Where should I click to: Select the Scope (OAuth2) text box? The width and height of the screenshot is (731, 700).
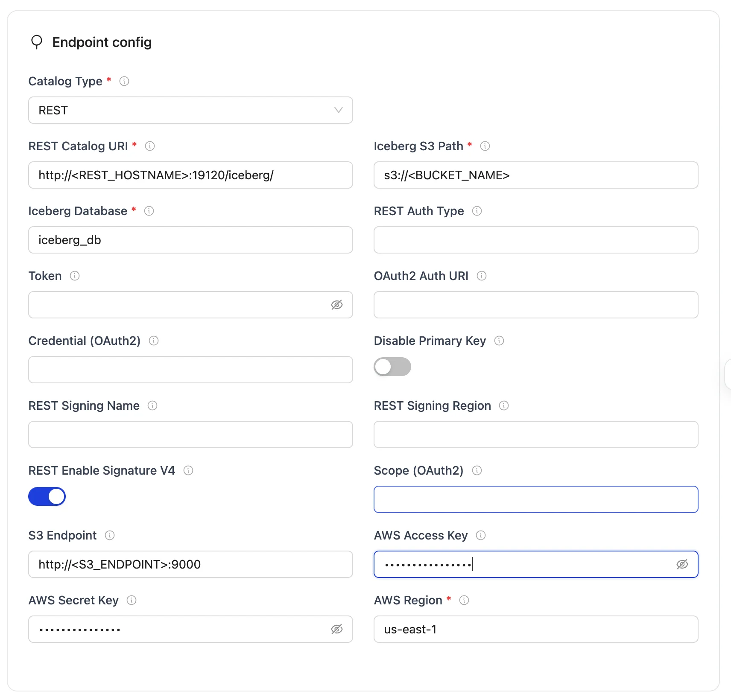point(536,499)
